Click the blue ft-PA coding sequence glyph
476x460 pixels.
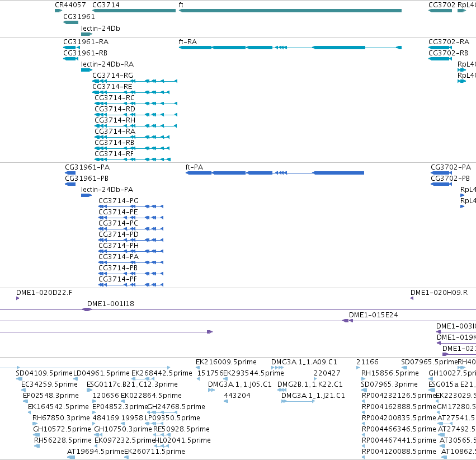[275, 173]
